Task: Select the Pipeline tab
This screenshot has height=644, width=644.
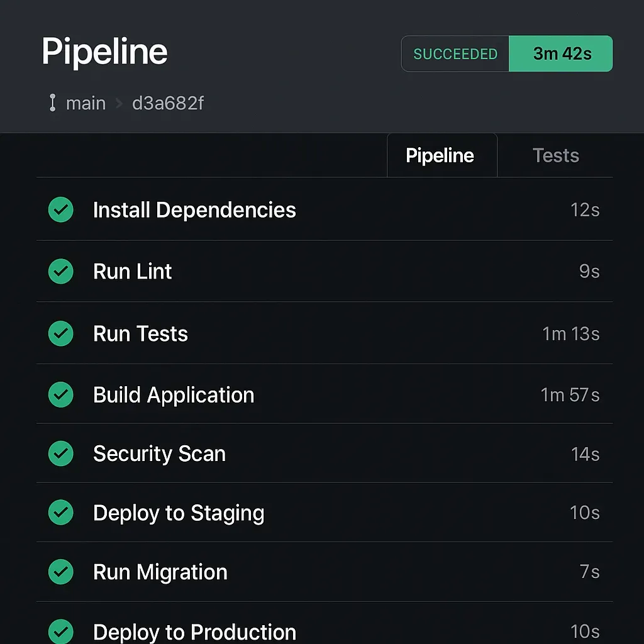Action: 440,155
